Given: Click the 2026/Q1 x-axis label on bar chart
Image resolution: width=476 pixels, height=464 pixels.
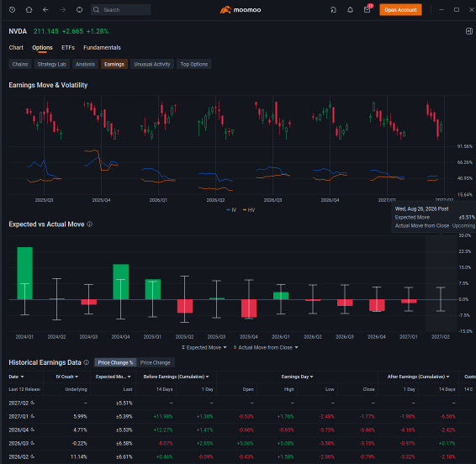Looking at the screenshot, I should point(281,336).
